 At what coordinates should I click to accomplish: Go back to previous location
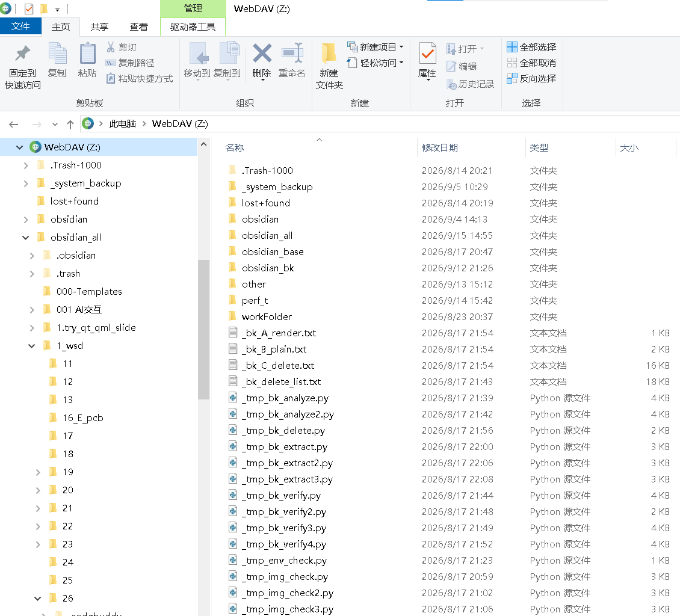(x=14, y=125)
